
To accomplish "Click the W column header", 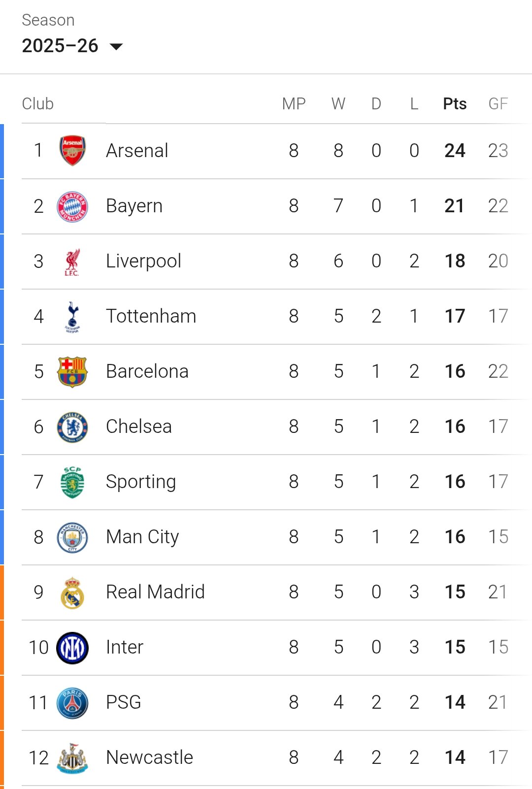I will pos(338,104).
